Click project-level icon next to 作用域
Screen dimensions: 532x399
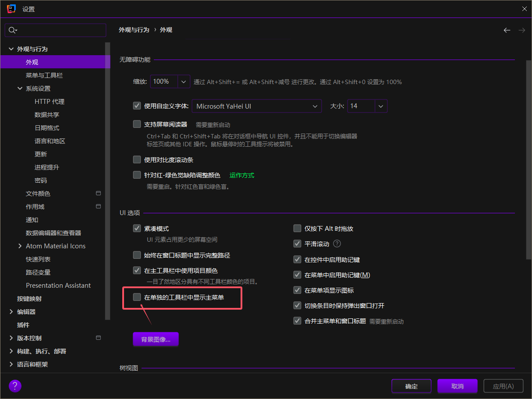(98, 206)
